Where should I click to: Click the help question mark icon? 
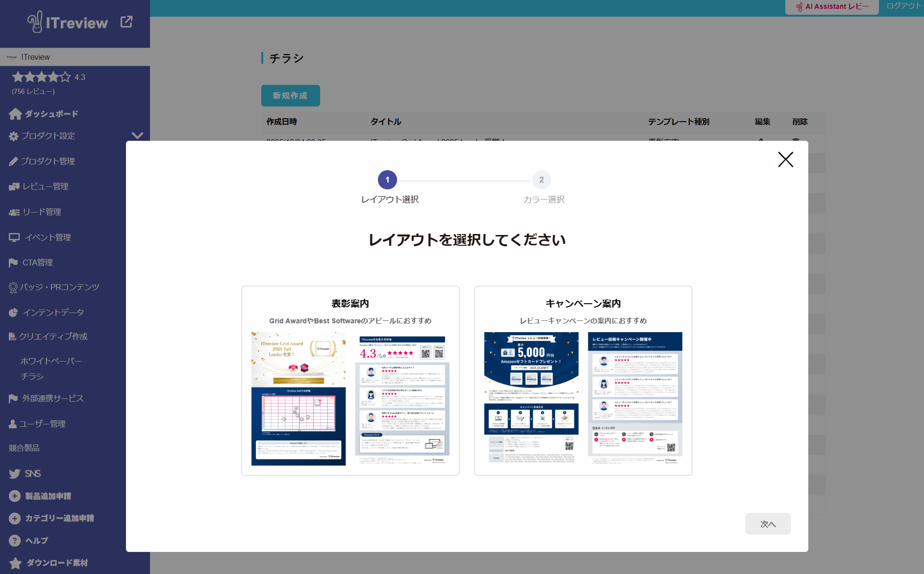pos(15,541)
